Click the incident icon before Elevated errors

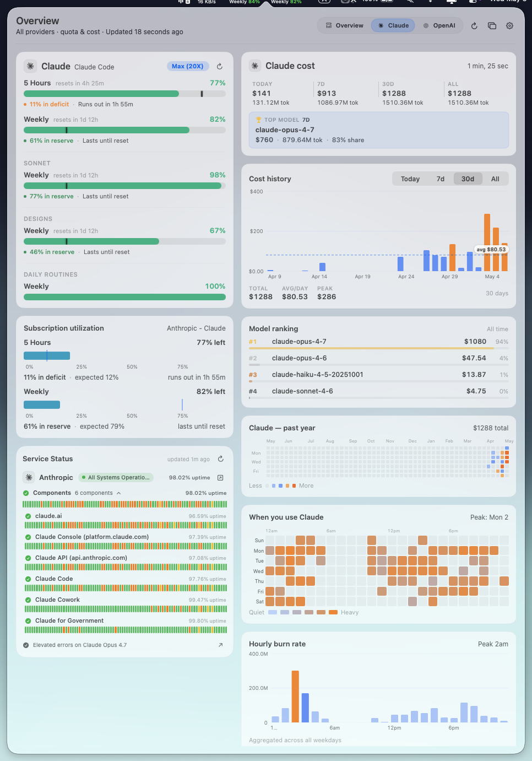tap(26, 645)
